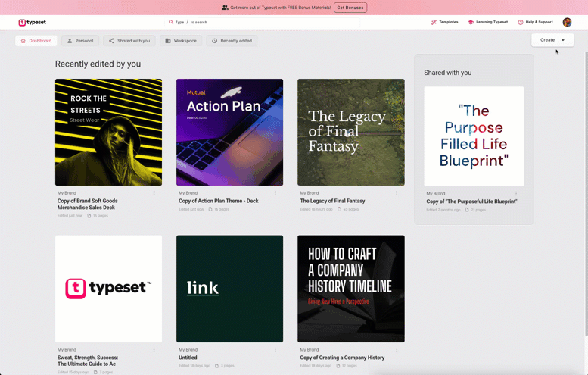Click the 'Recently edited by you' heading
Viewport: 588px width, 375px height.
tap(98, 64)
